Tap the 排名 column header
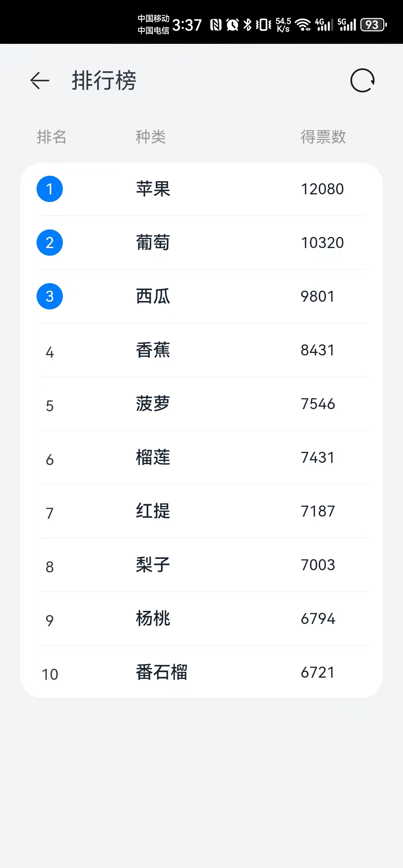 [51, 137]
